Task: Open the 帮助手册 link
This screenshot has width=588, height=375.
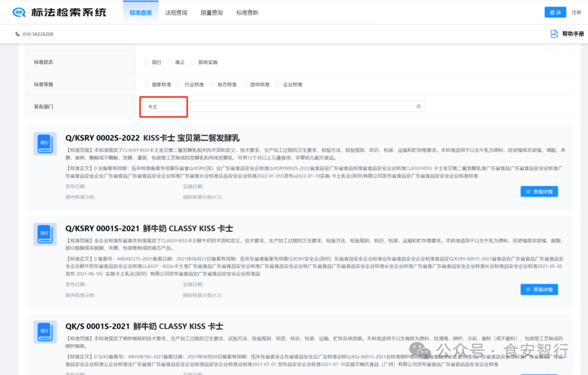Action: pyautogui.click(x=573, y=34)
